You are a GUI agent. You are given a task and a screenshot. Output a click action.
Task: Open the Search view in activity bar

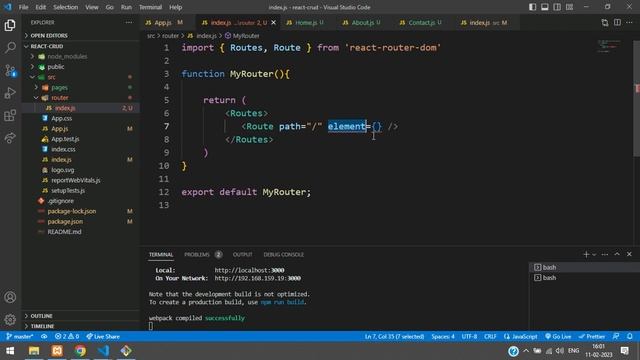(x=10, y=48)
